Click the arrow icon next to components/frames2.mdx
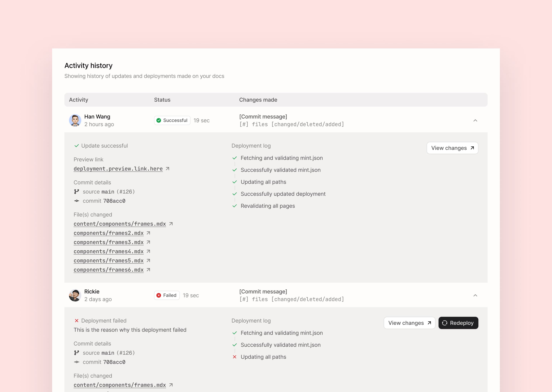 click(x=148, y=233)
